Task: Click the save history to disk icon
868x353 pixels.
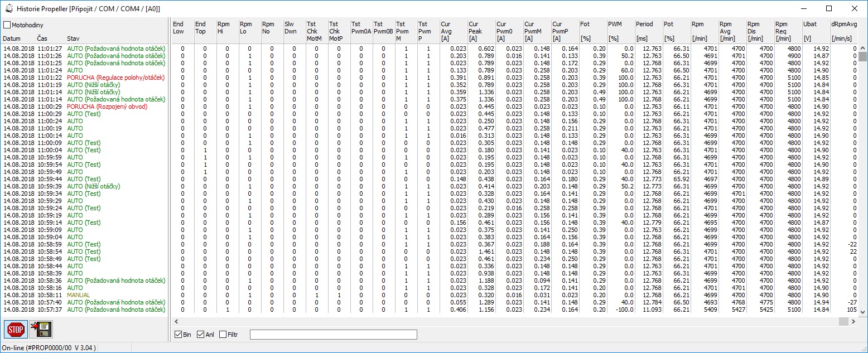Action: coord(41,330)
